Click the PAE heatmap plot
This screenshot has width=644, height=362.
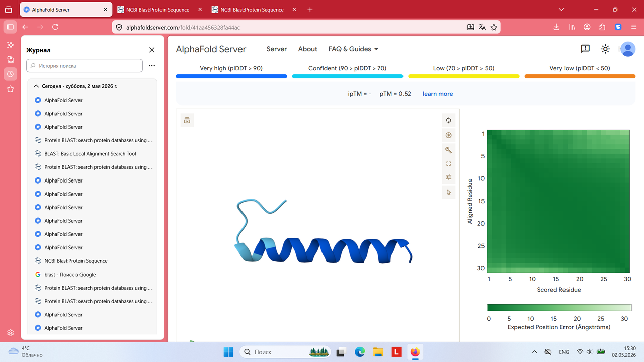[558, 201]
